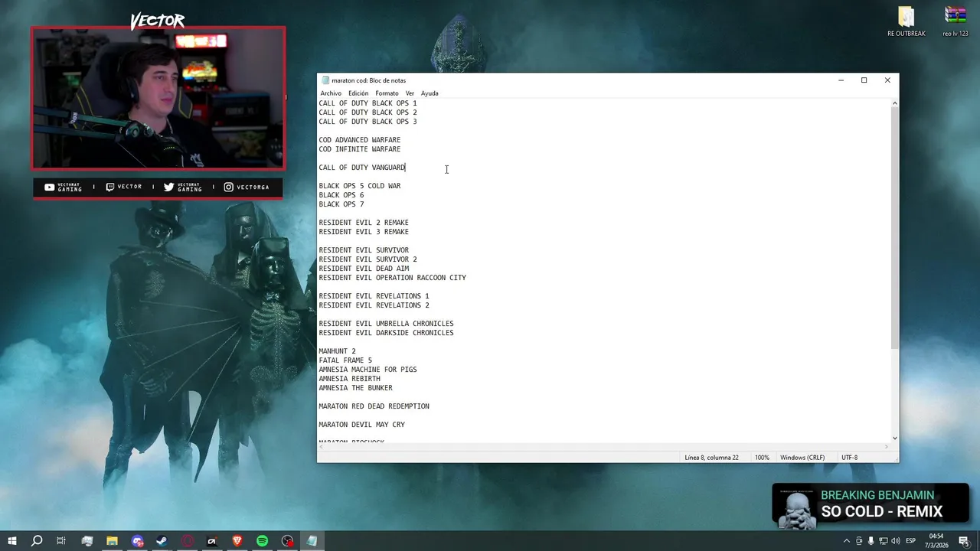Click the line CALL OF DUTY BLACK OPS 3
The width and height of the screenshot is (980, 551).
[x=367, y=122]
